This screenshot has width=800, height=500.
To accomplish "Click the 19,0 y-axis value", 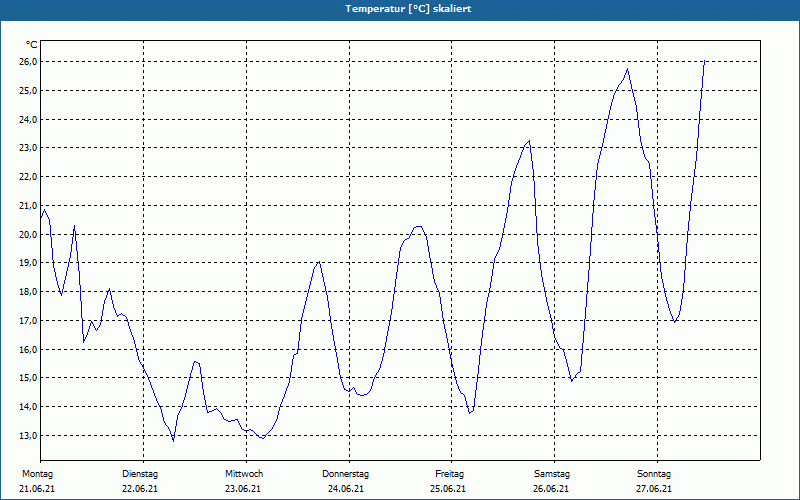I will (28, 263).
